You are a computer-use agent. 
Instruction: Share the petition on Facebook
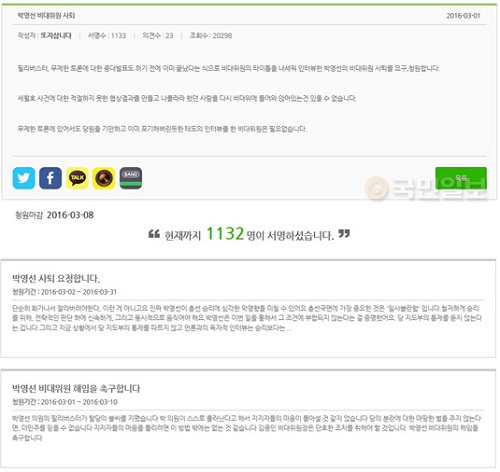[x=50, y=178]
